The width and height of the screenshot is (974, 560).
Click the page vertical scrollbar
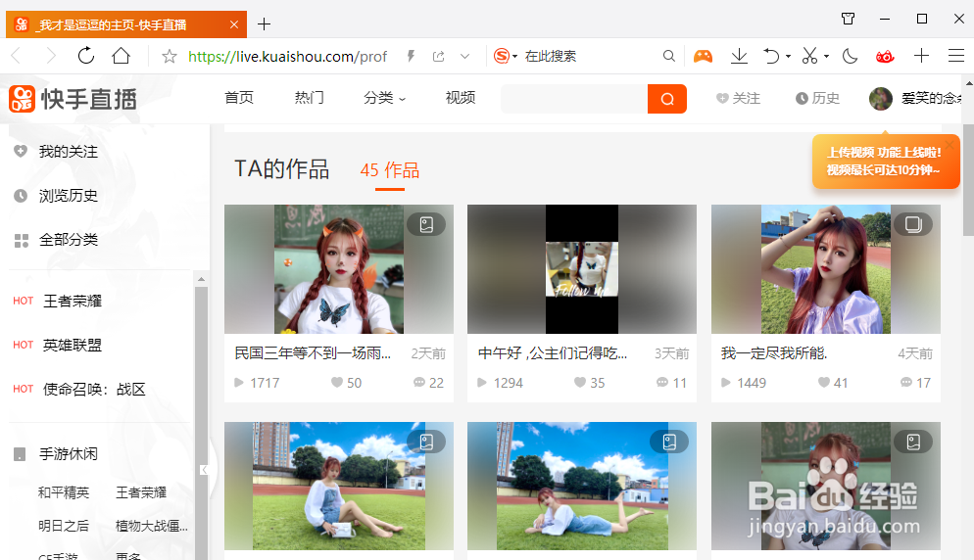(x=968, y=180)
